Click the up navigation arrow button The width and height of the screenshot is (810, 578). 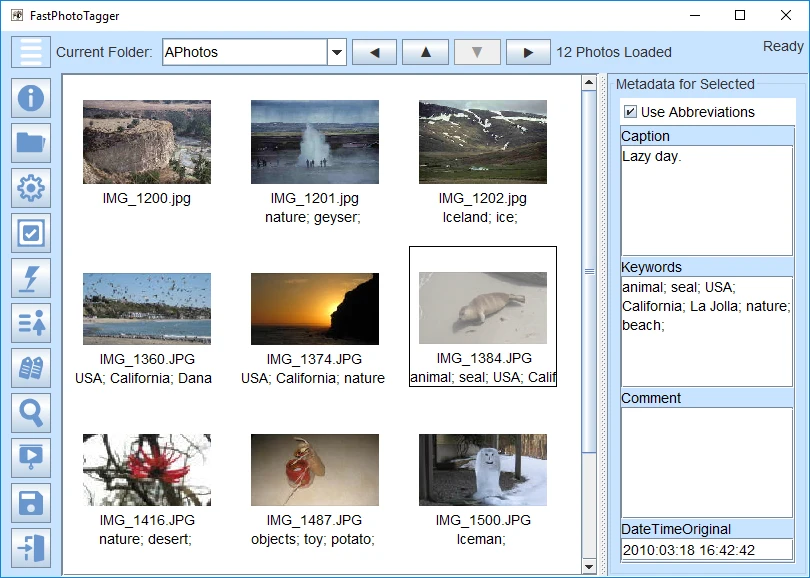point(425,52)
